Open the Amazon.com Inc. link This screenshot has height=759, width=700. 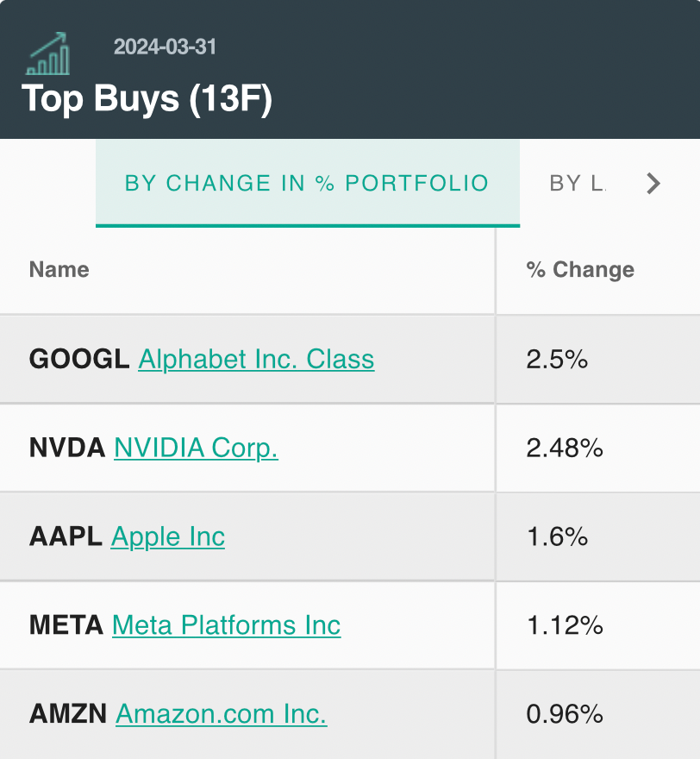[221, 713]
